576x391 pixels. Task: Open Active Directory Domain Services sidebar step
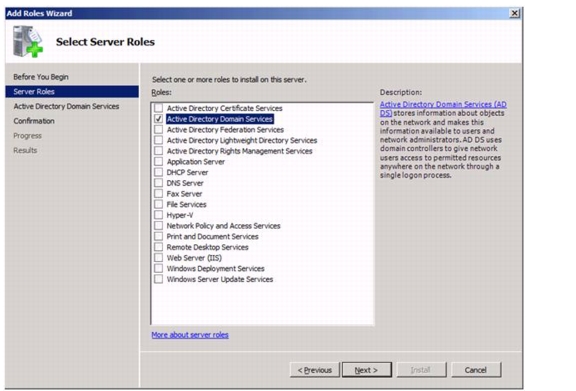pos(66,106)
